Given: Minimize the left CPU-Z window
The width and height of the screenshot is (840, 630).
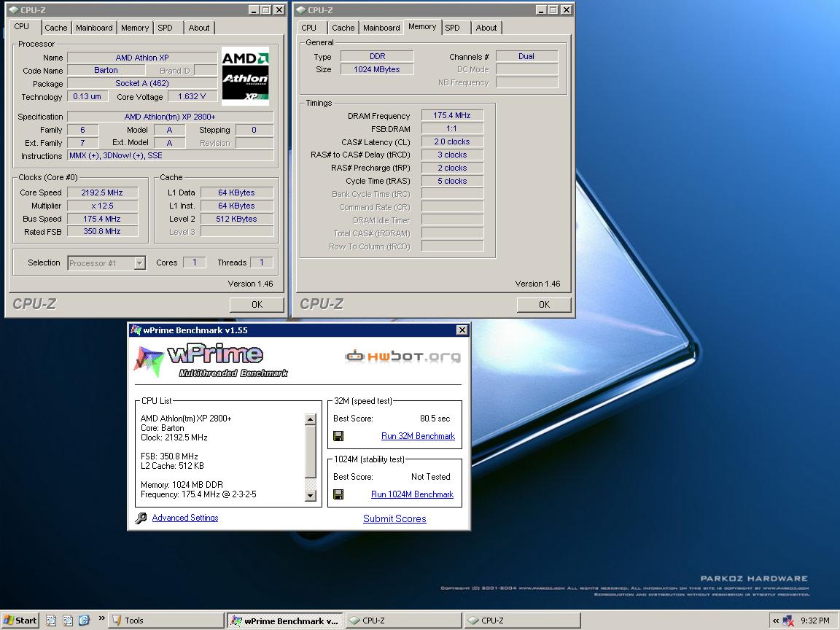Looking at the screenshot, I should coord(254,9).
